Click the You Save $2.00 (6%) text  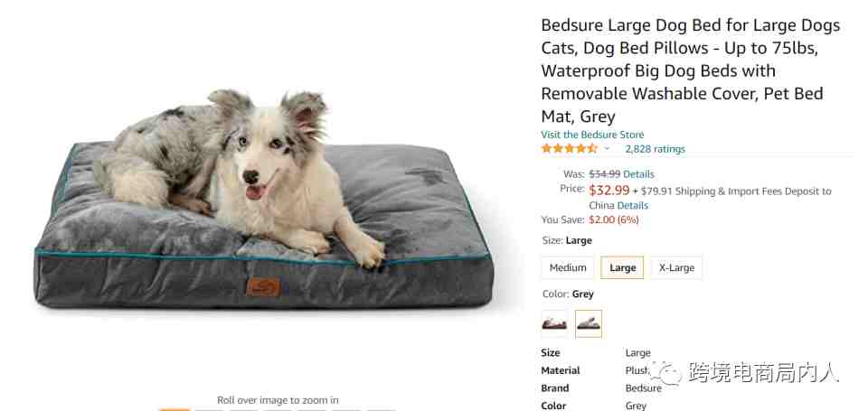[590, 220]
